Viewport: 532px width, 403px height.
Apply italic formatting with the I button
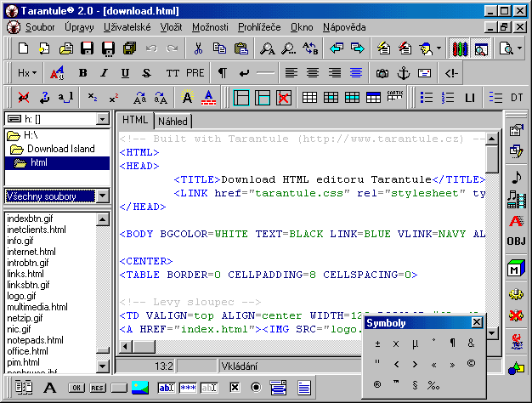pos(105,73)
